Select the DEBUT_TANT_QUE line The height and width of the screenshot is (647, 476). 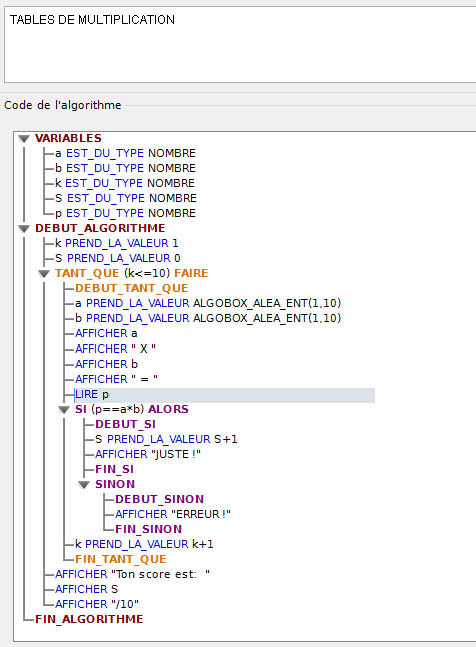pos(132,288)
